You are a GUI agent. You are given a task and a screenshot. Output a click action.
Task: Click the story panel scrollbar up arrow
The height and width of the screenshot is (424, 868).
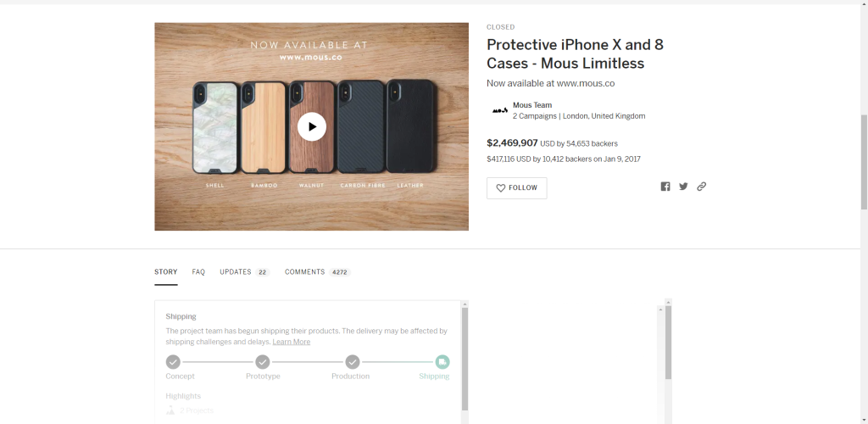pos(465,304)
